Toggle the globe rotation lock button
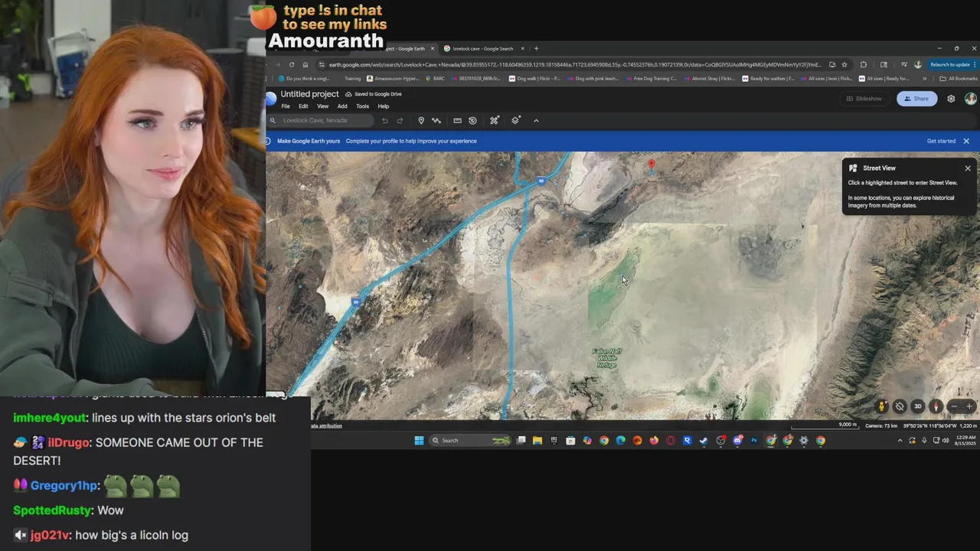 click(x=900, y=406)
